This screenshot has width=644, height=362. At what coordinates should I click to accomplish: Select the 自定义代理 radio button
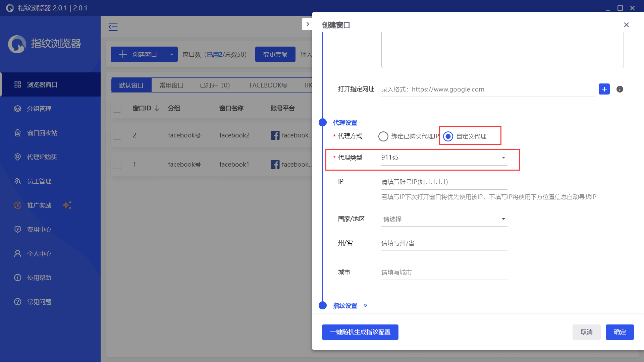[x=448, y=136]
